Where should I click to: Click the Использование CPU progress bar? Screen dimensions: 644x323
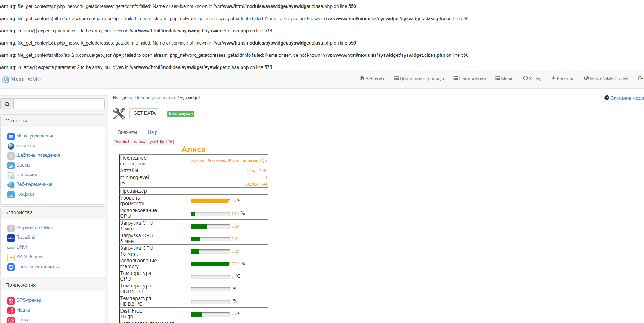(210, 214)
